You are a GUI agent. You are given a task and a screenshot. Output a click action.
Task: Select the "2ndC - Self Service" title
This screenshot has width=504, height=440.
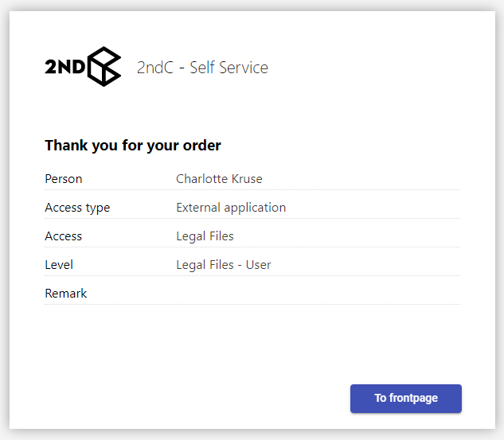[x=202, y=68]
